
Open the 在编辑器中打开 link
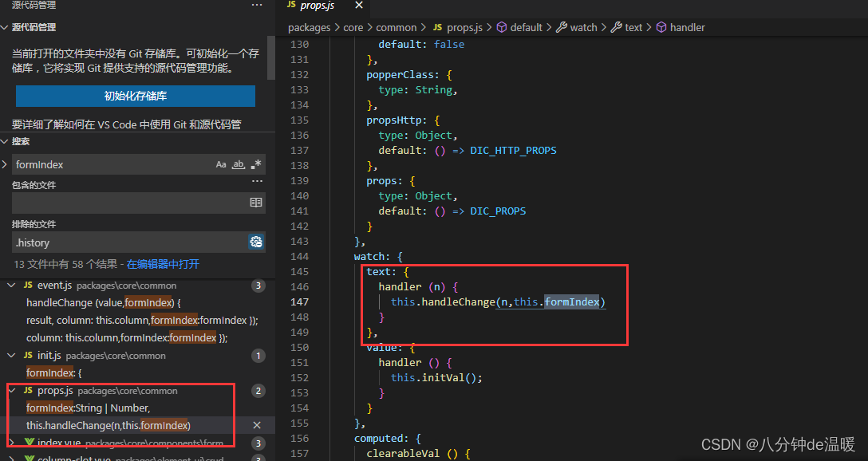pos(163,265)
